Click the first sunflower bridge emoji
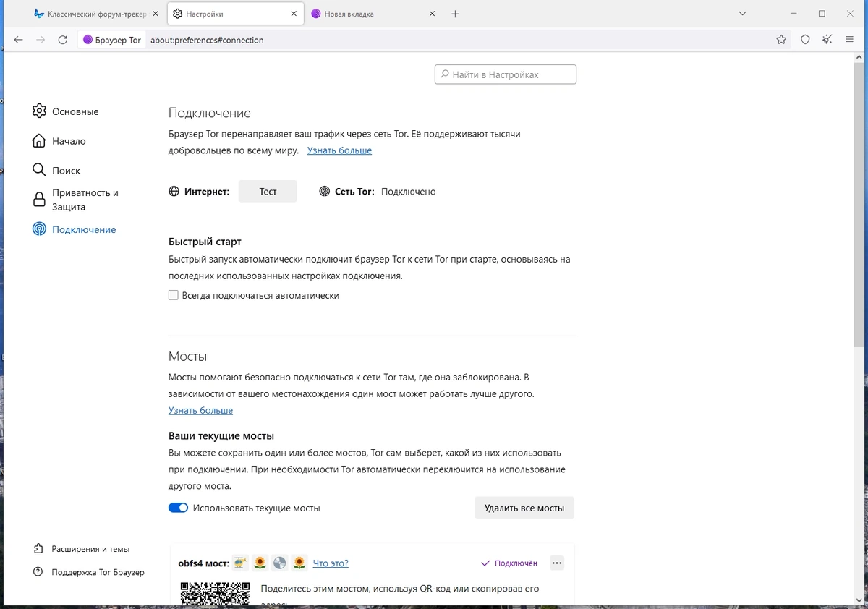Viewport: 868px width, 609px height. pos(260,563)
